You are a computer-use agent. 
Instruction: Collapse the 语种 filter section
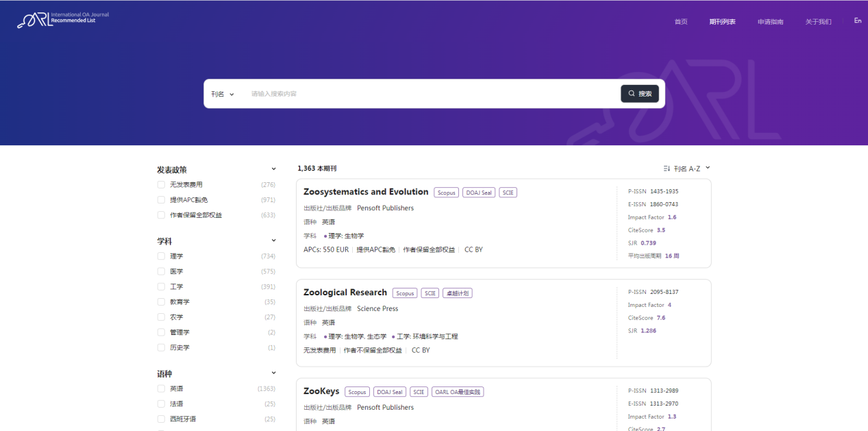[x=274, y=373]
